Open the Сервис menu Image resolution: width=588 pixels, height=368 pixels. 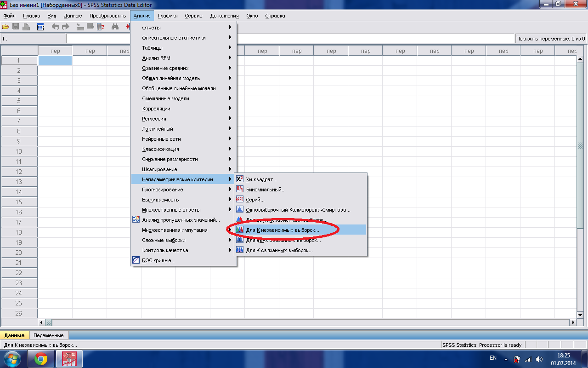(193, 16)
